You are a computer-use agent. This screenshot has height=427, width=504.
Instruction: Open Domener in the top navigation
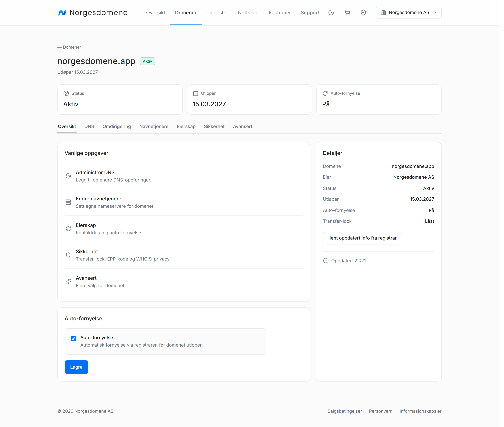186,13
